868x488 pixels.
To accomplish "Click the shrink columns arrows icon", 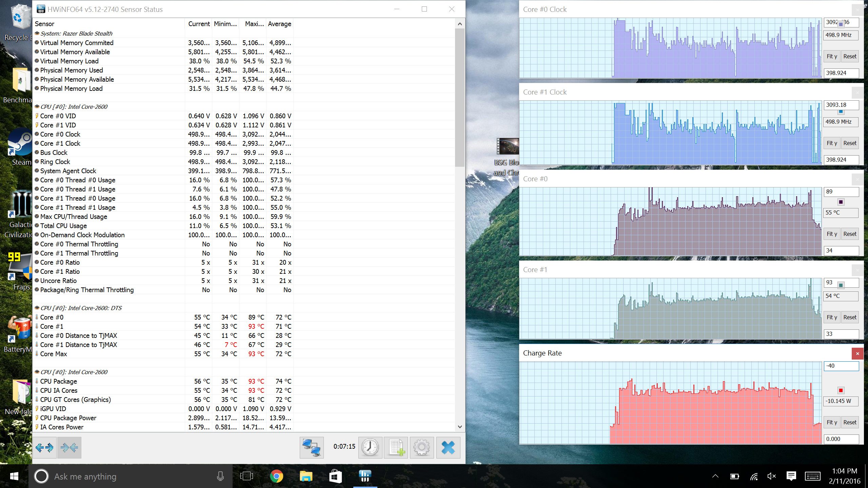I will [69, 447].
